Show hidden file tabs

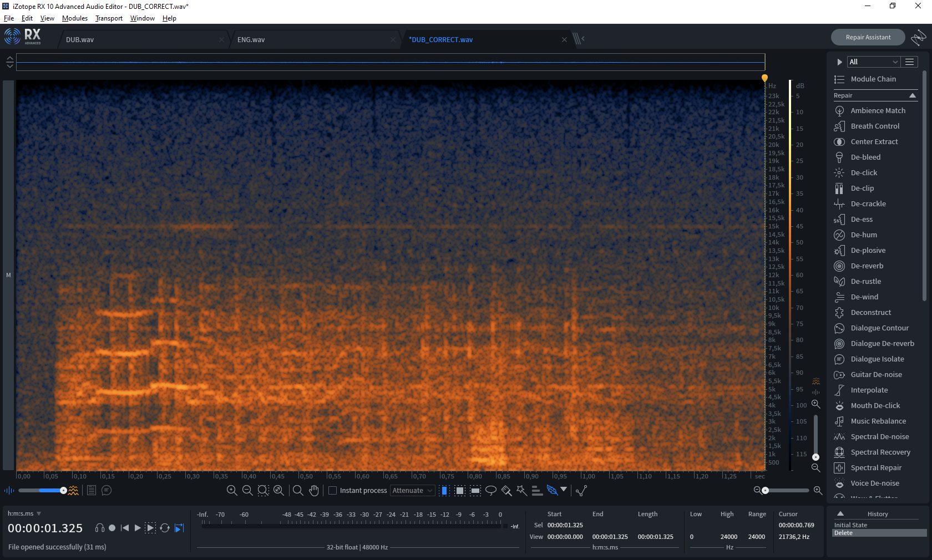tap(579, 39)
